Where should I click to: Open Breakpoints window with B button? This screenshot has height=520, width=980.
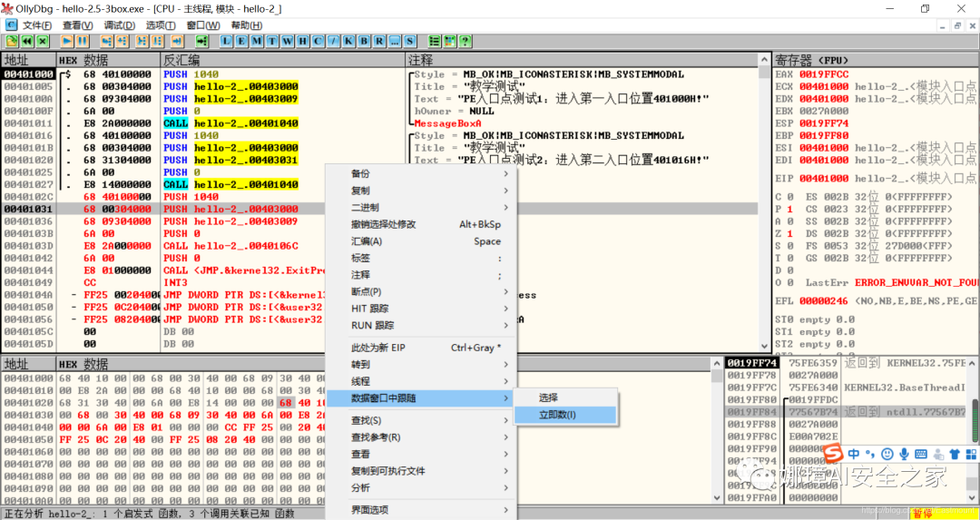pyautogui.click(x=364, y=41)
